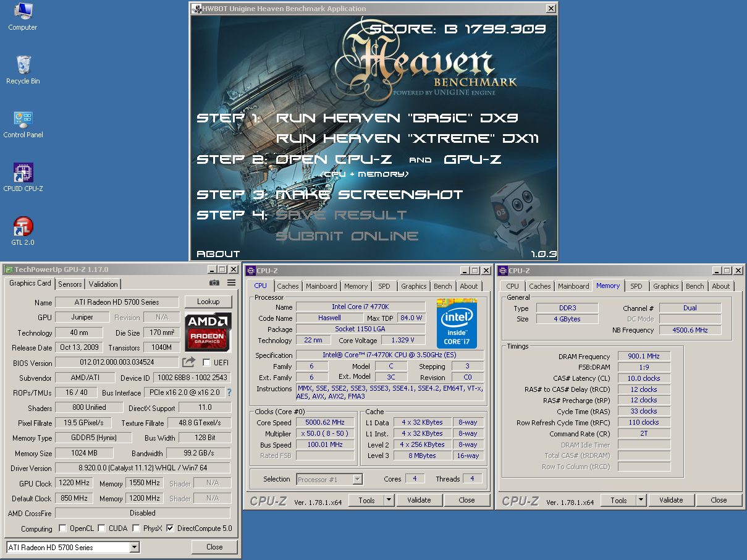Open Tools dropdown arrow in CPU-Z CPU window
747x560 pixels.
pyautogui.click(x=389, y=500)
